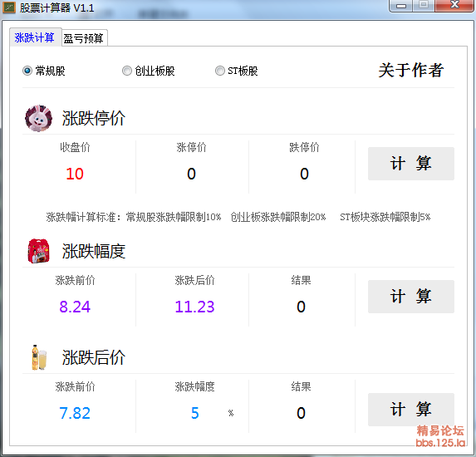Click 计算 button in 涨跌停价 section
This screenshot has height=457, width=476.
411,164
